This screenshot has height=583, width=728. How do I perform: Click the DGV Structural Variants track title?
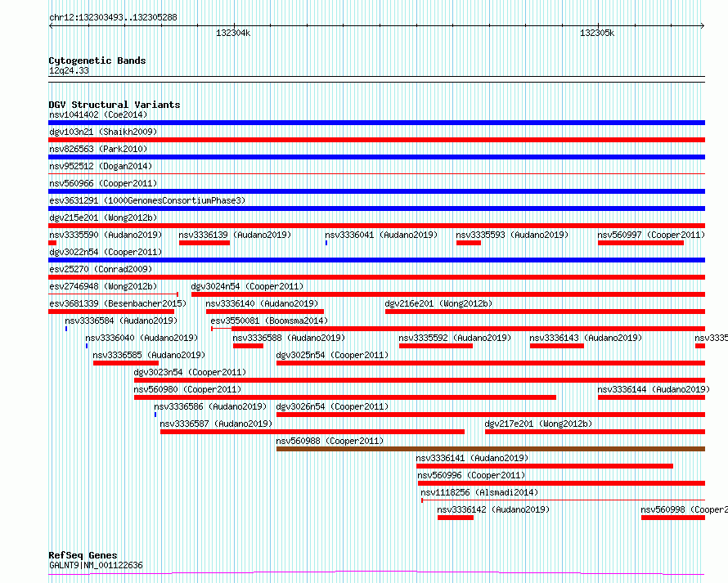[x=115, y=105]
